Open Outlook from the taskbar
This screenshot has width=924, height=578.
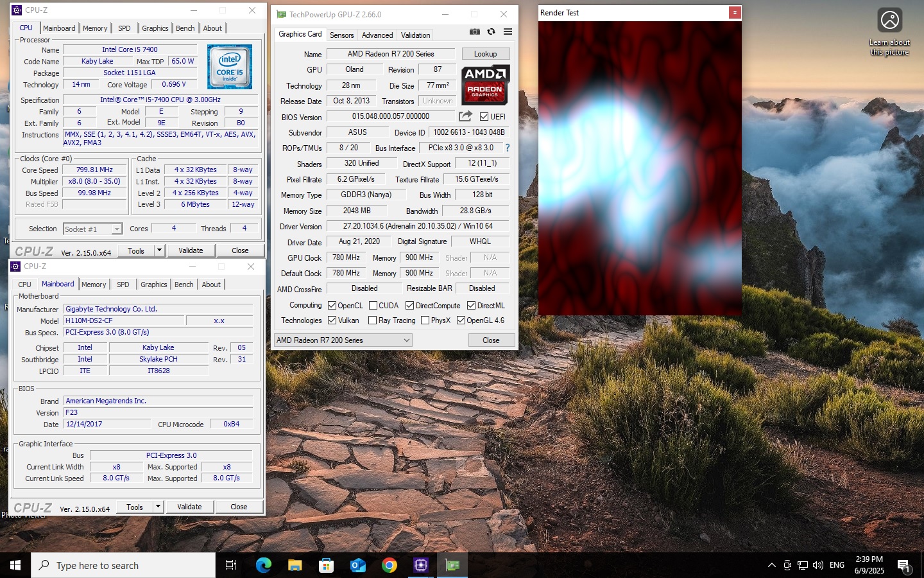(357, 565)
